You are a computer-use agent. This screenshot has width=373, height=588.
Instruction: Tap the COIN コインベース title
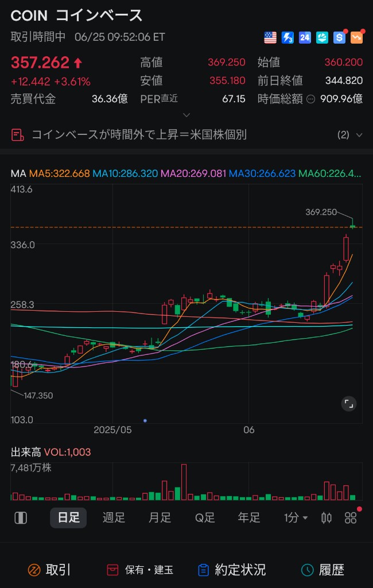tap(76, 16)
